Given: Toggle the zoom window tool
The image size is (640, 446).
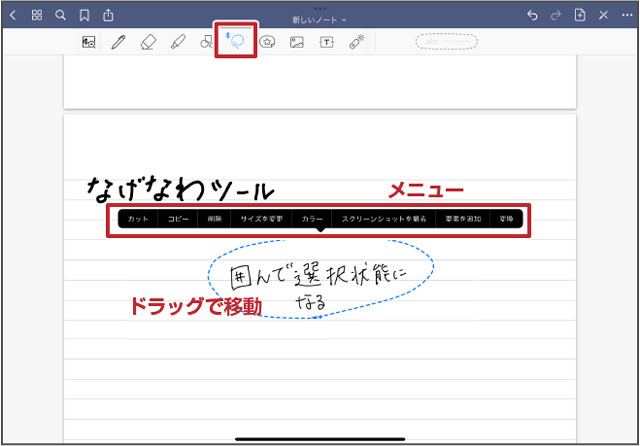Looking at the screenshot, I should pos(89,42).
